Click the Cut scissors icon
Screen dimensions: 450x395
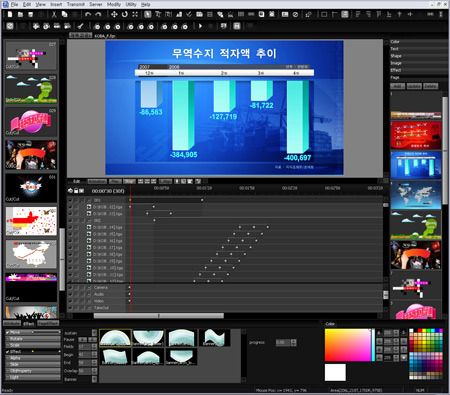(x=54, y=14)
